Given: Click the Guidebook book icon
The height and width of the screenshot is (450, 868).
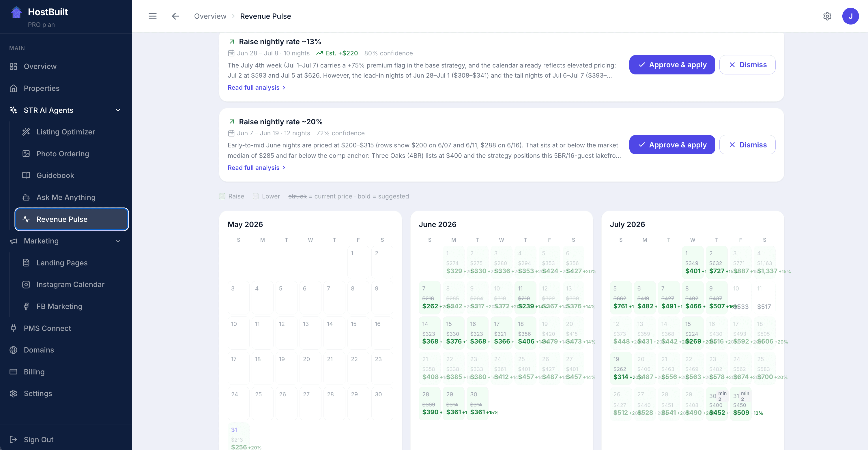Looking at the screenshot, I should pyautogui.click(x=26, y=175).
